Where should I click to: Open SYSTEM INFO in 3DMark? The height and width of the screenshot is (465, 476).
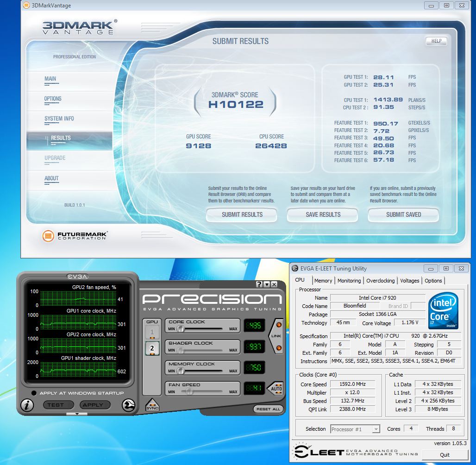pyautogui.click(x=69, y=120)
